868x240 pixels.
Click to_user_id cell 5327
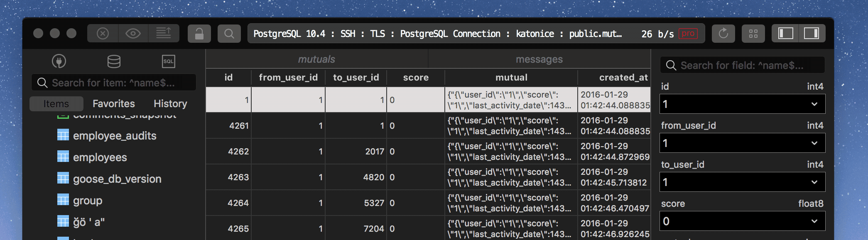pyautogui.click(x=356, y=203)
